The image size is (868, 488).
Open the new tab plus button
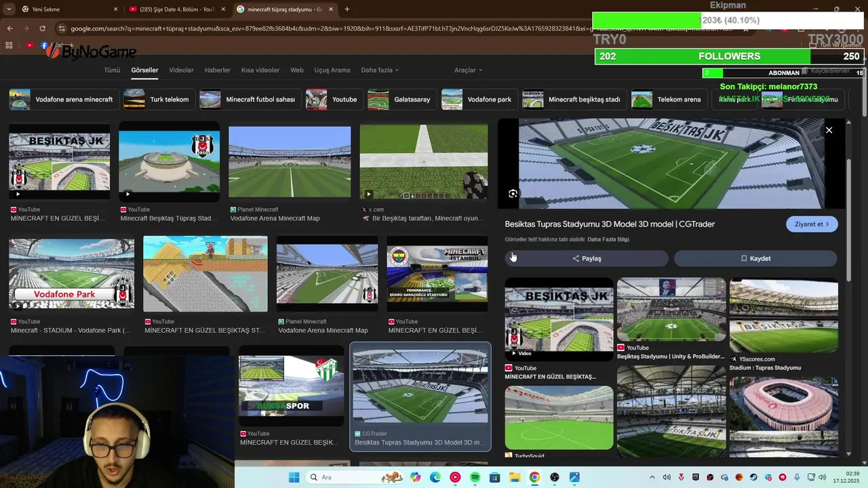pyautogui.click(x=347, y=9)
